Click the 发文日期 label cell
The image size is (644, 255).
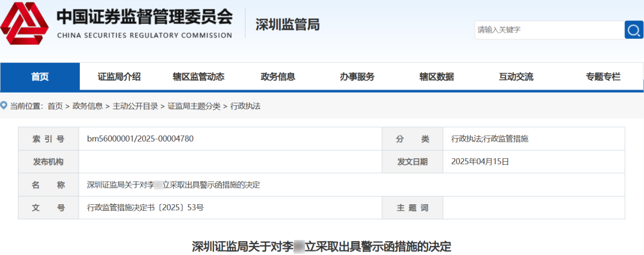pyautogui.click(x=413, y=162)
